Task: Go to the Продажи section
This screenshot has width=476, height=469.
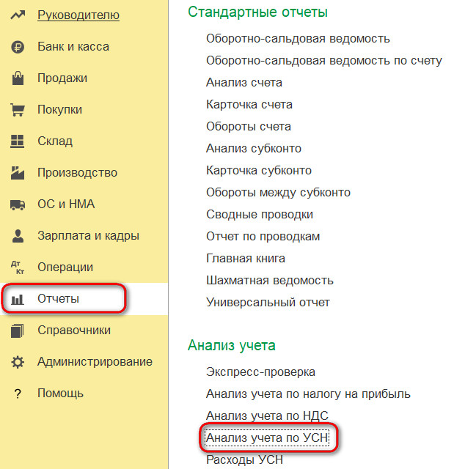Action: click(x=62, y=78)
